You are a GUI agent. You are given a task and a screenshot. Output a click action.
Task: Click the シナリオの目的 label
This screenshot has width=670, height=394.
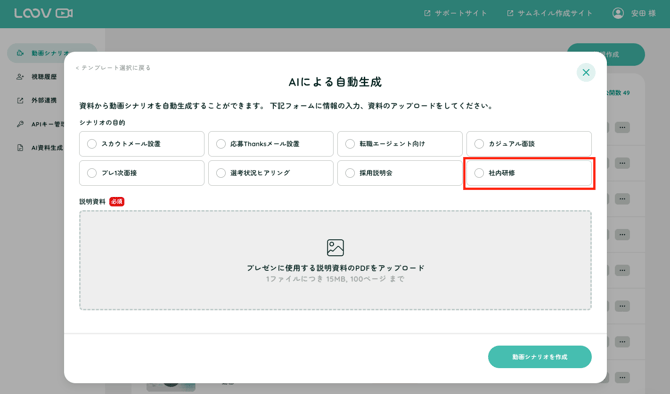pos(102,123)
